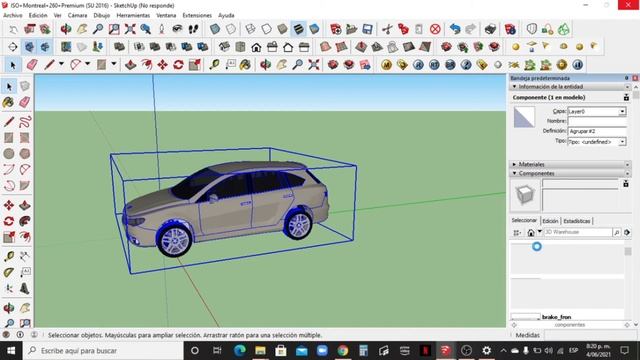
Task: Open the Extensiones menu
Action: (x=197, y=15)
